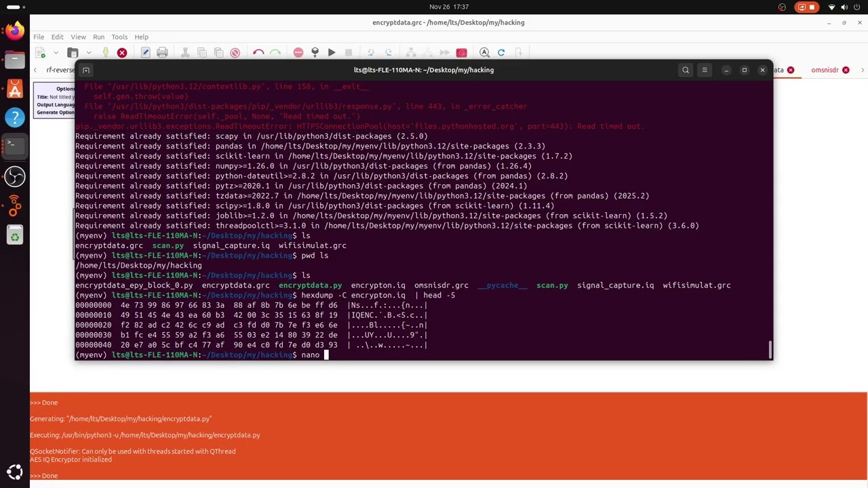This screenshot has height=488, width=868.
Task: Open the Run menu in GRC
Action: pyautogui.click(x=99, y=37)
